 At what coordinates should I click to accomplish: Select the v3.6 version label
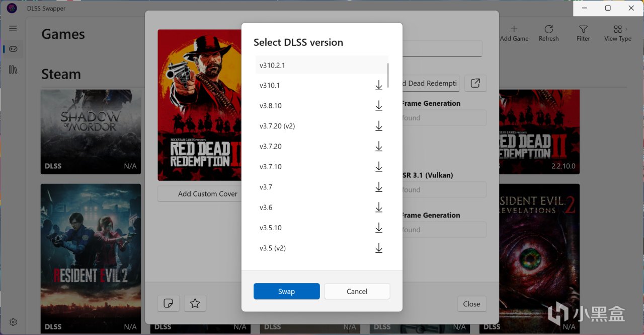(x=266, y=208)
